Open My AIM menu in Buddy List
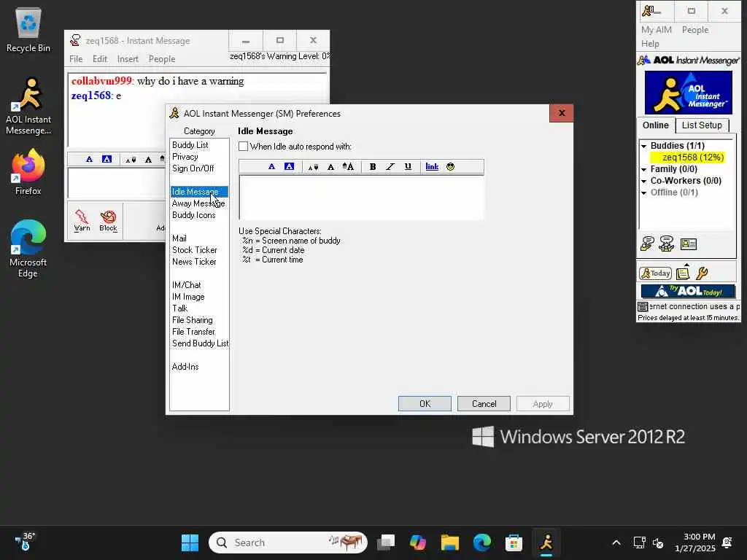 [656, 29]
